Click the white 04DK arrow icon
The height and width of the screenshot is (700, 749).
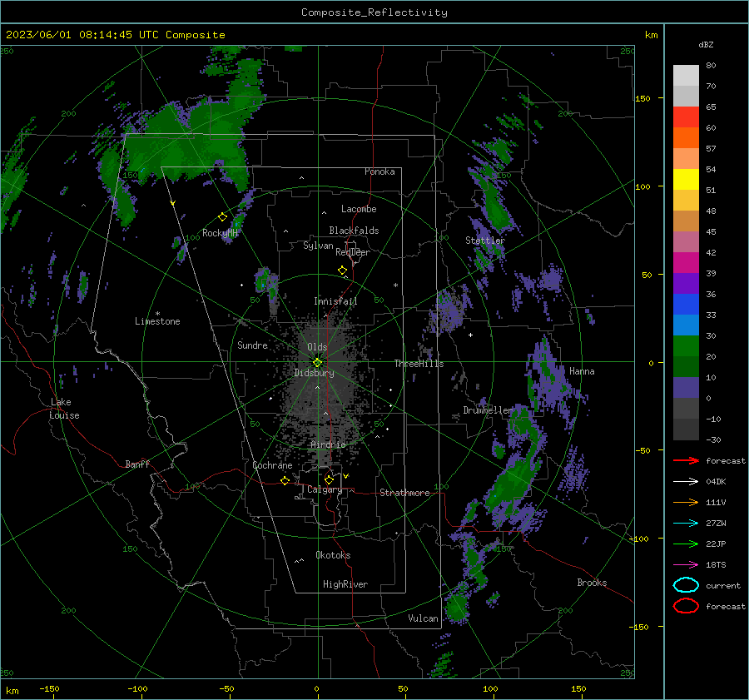click(686, 482)
